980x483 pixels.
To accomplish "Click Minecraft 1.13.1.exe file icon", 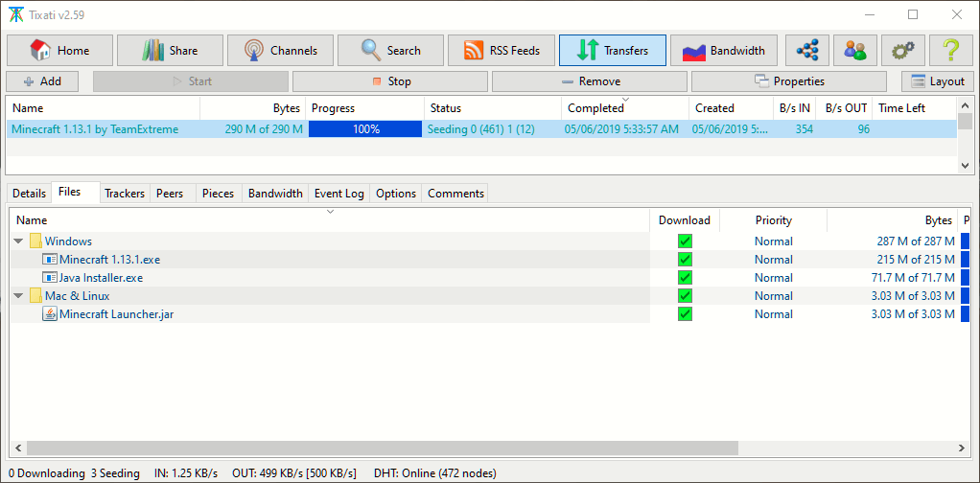I will click(50, 260).
